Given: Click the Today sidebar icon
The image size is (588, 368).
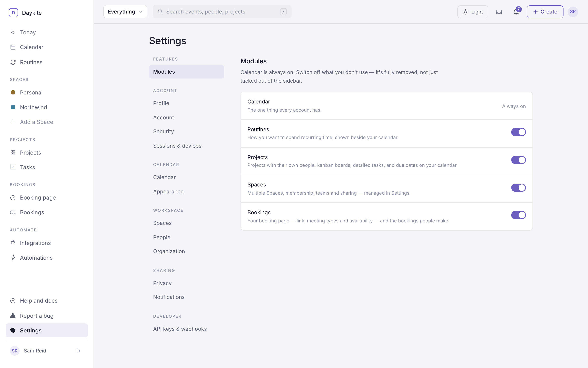Looking at the screenshot, I should click(x=13, y=32).
